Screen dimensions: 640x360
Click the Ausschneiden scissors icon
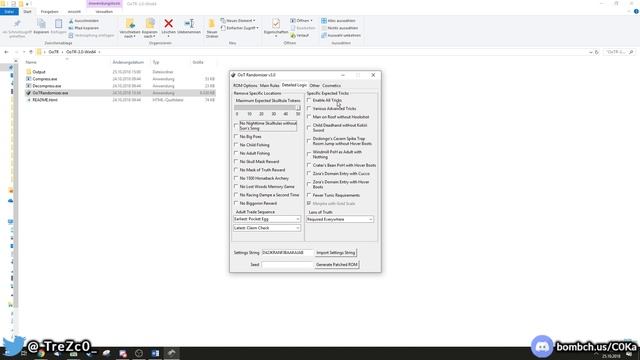pos(71,21)
